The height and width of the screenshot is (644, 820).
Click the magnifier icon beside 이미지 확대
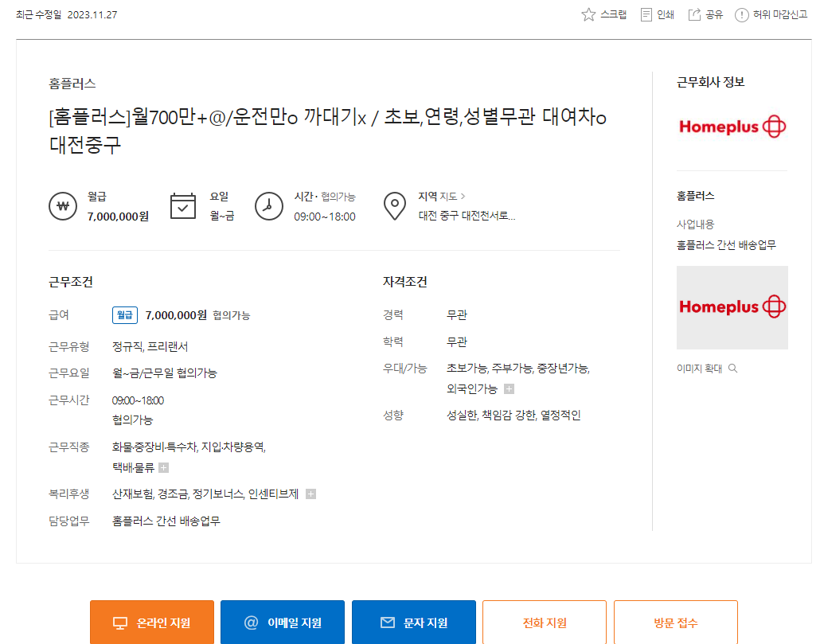coord(732,369)
